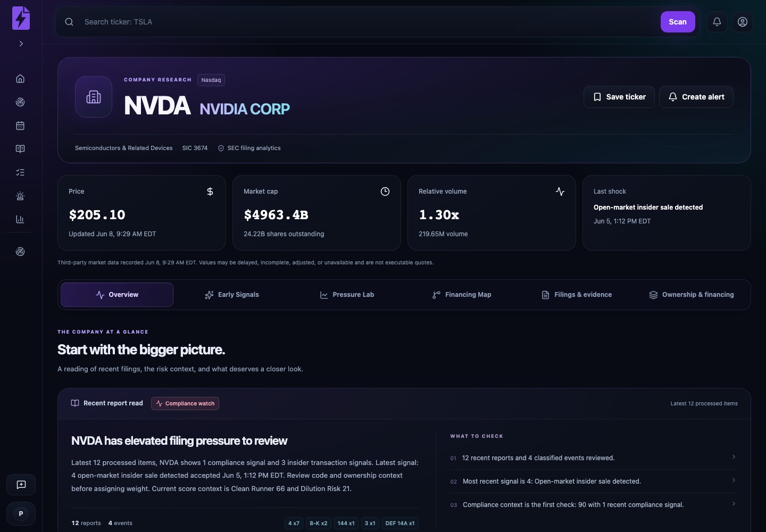Viewport: 766px width, 532px height.
Task: Open the radar icon beneath the sidebar divider
Action: click(20, 252)
